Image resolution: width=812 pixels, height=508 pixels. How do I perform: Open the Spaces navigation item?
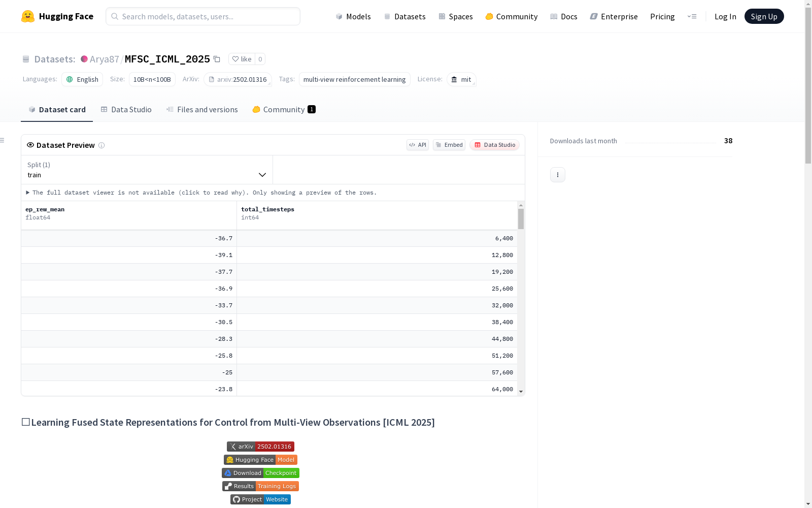click(x=456, y=16)
